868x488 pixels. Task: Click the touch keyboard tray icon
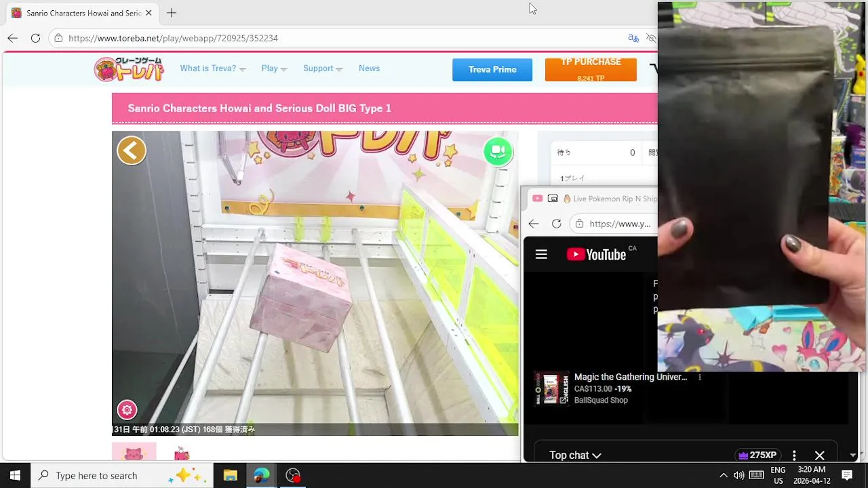(757, 475)
